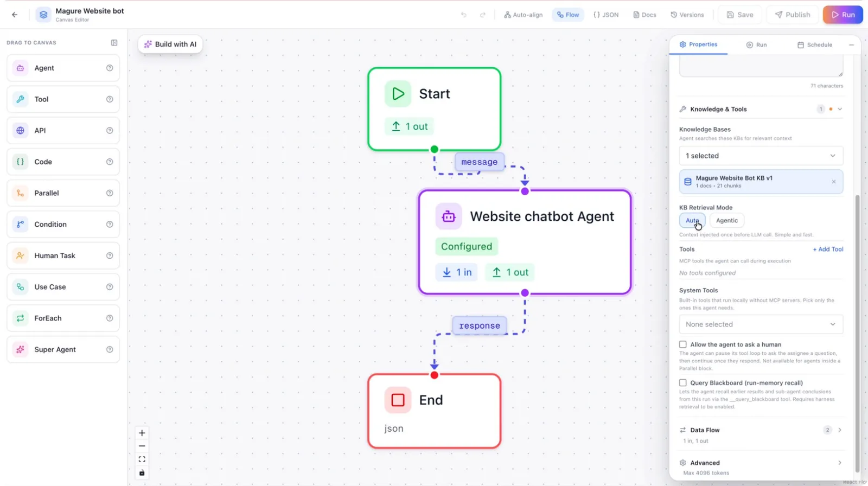Switch to the Properties tab
The height and width of the screenshot is (486, 868).
tap(698, 44)
